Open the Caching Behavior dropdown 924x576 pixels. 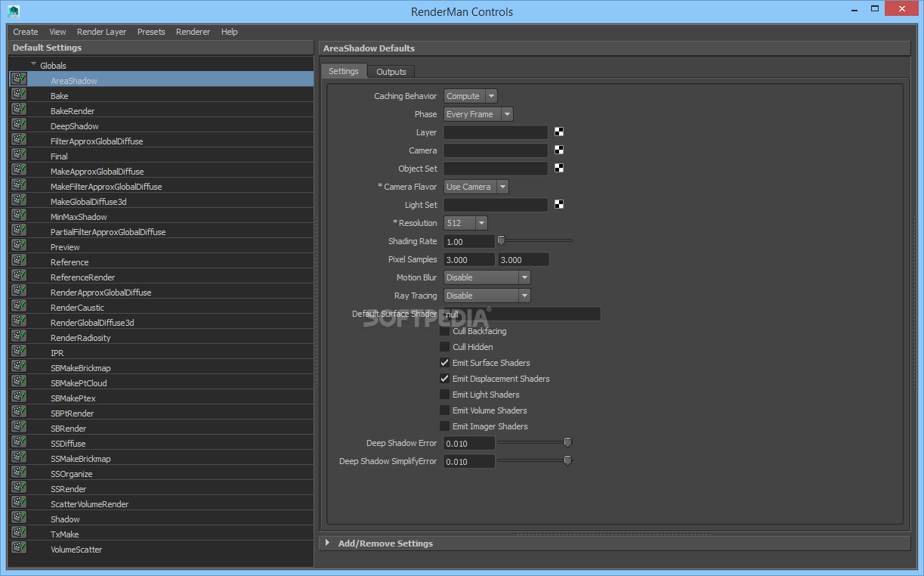point(470,96)
